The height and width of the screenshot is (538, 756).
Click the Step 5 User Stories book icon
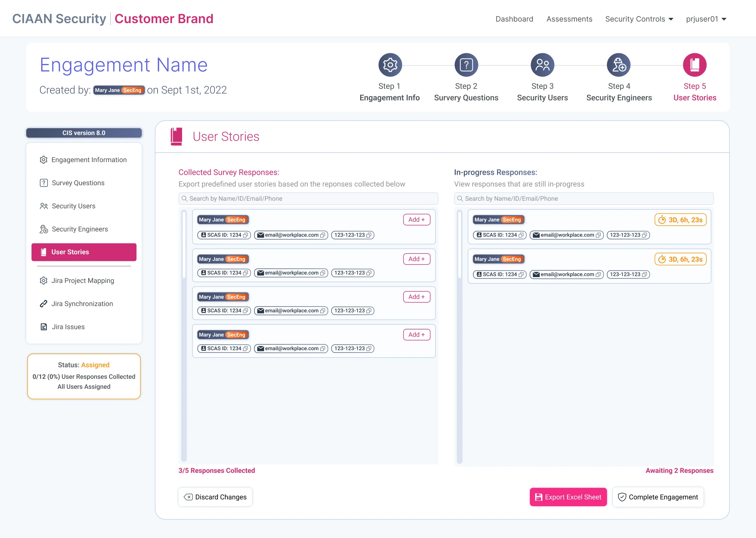tap(694, 65)
